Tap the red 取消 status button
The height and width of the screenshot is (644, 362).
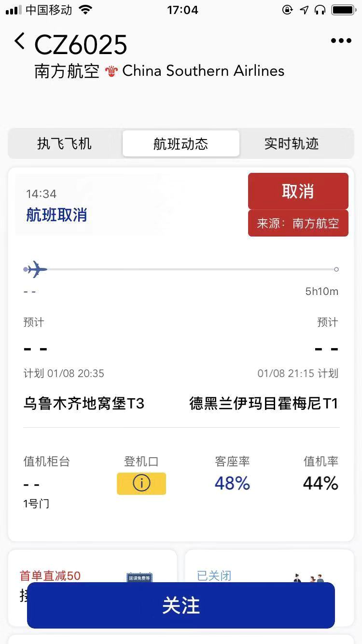tap(298, 191)
